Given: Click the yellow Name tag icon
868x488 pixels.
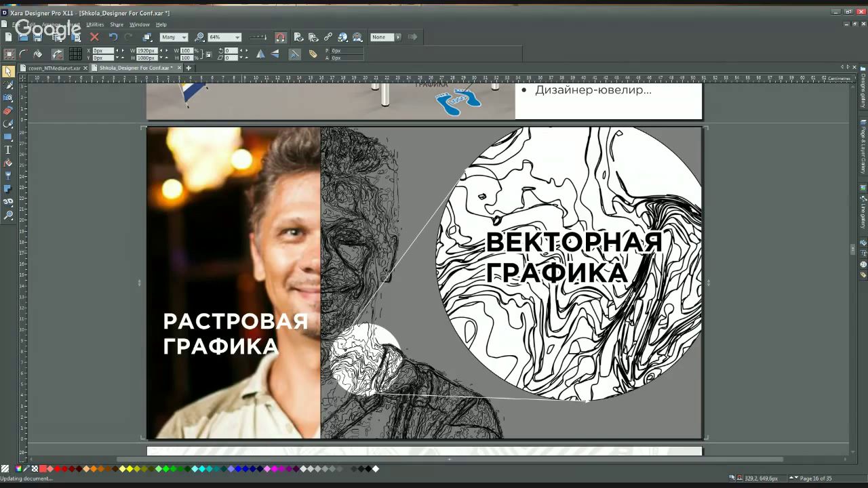Looking at the screenshot, I should point(313,54).
